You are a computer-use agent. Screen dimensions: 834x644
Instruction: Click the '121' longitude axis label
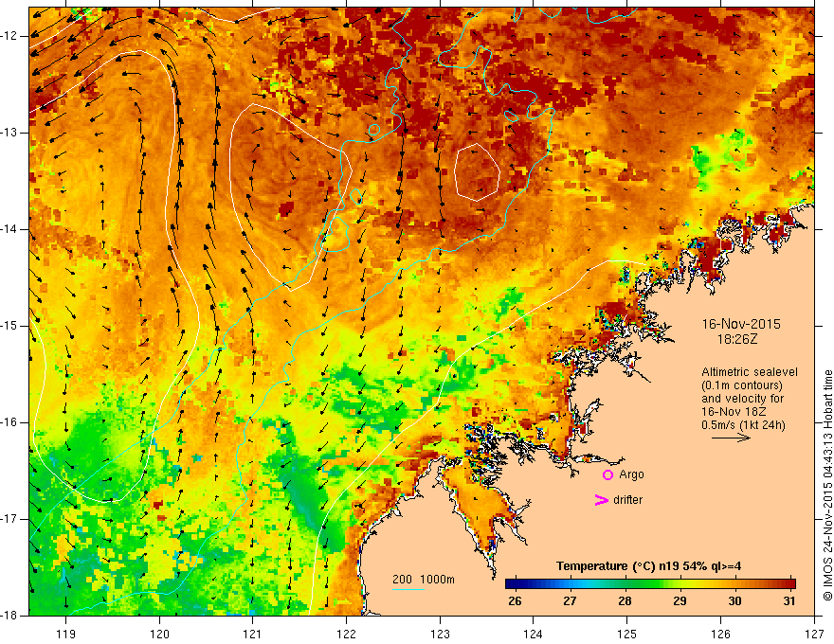point(253,634)
